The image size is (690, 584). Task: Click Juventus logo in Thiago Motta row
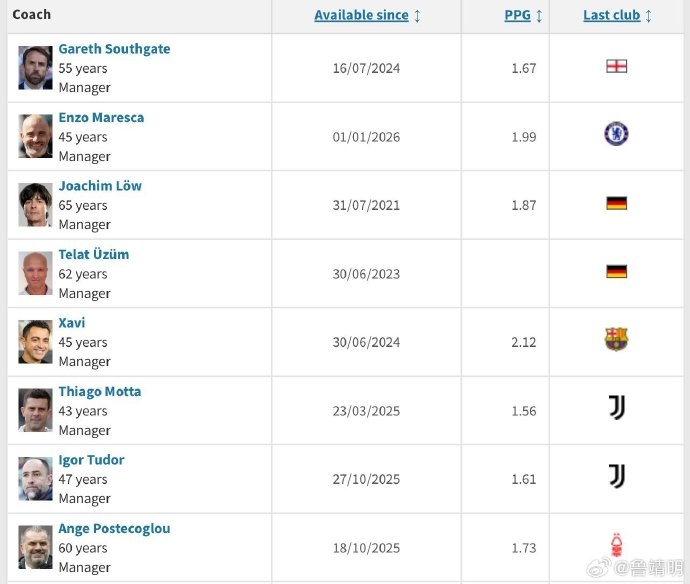(617, 408)
